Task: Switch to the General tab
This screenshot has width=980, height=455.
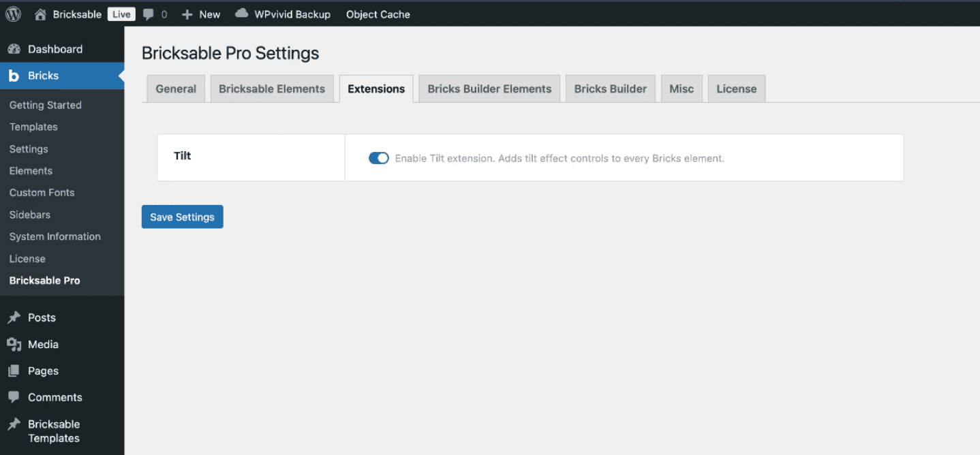Action: tap(176, 89)
